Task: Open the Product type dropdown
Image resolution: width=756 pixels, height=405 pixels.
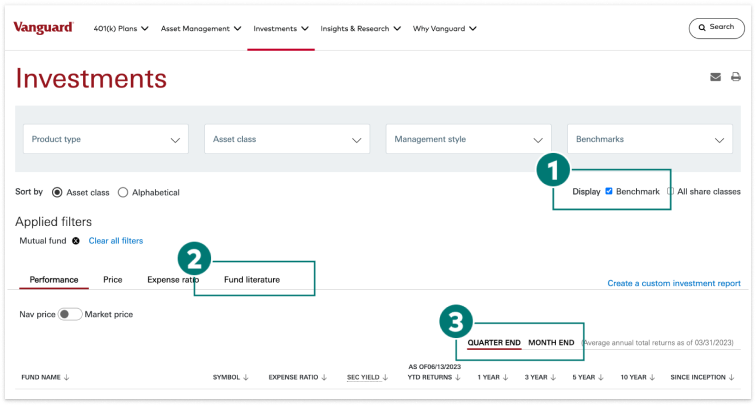Action: [x=107, y=140]
